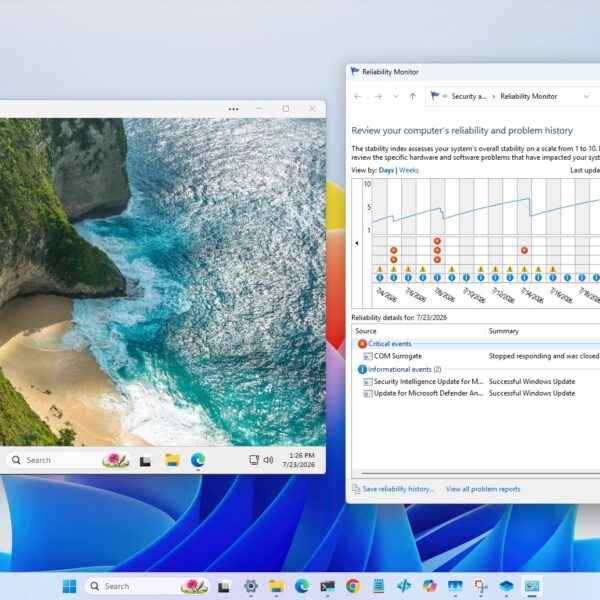Select warning icon above 7/4/2026

(380, 269)
